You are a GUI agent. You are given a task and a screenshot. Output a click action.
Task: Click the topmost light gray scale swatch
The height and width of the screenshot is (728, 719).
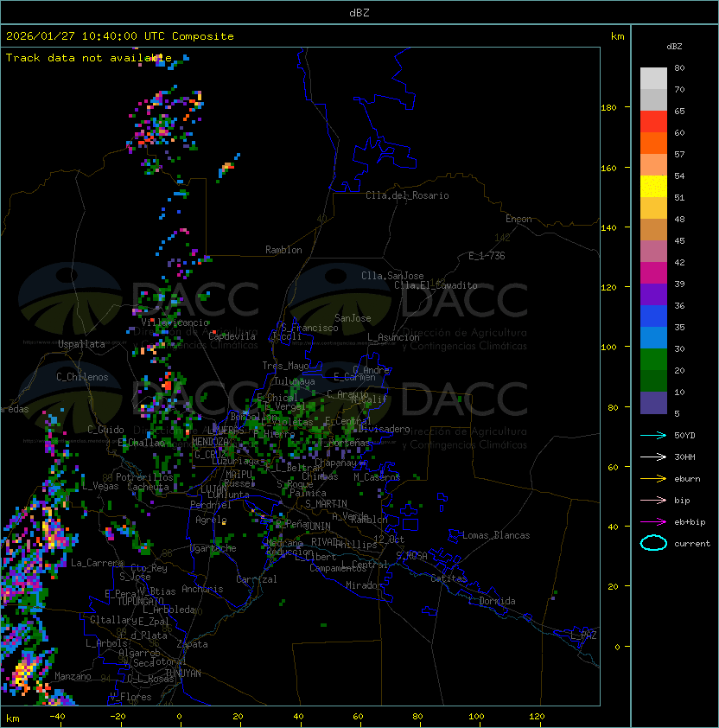tap(653, 78)
